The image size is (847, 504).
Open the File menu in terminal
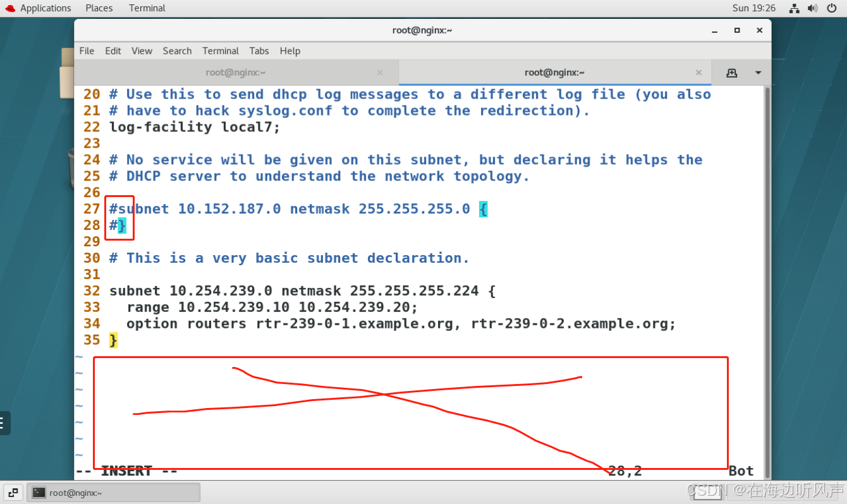click(87, 51)
